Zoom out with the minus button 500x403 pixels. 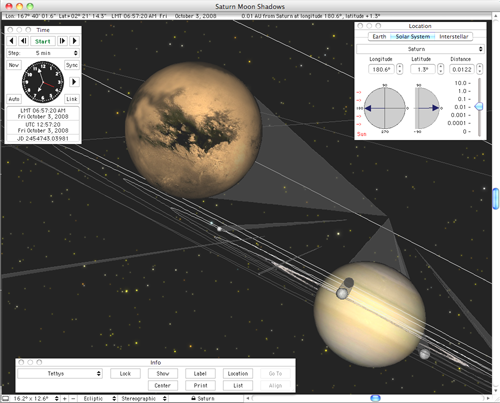[73, 398]
